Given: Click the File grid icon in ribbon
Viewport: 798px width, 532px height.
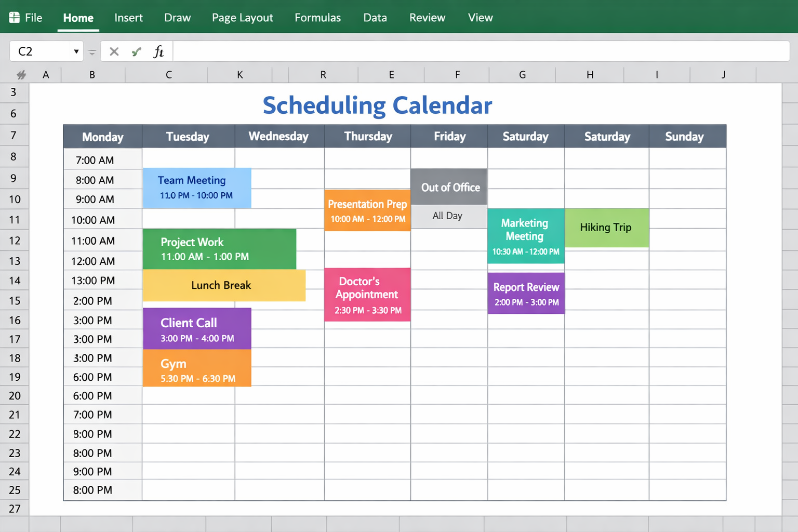Looking at the screenshot, I should click(15, 18).
